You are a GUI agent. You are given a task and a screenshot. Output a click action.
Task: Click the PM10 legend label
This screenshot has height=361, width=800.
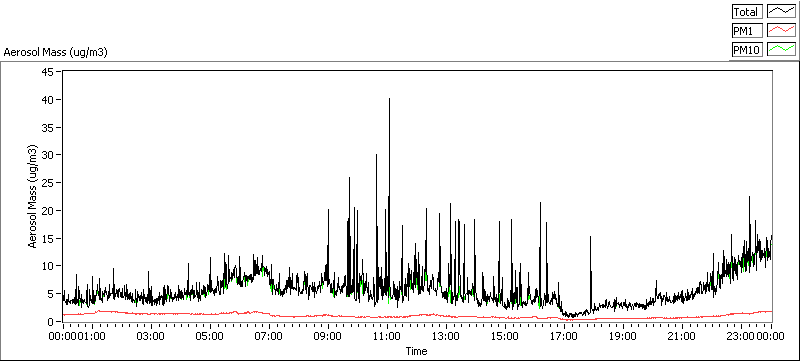tap(747, 49)
